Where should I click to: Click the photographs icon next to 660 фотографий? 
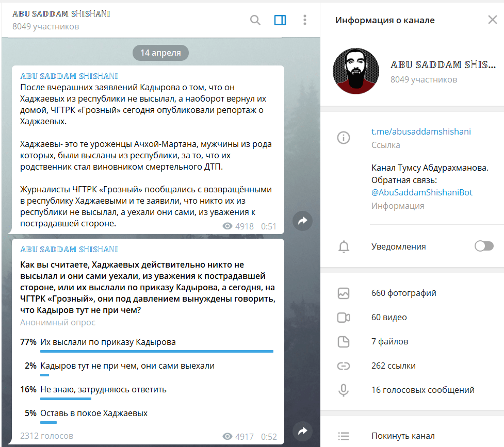coord(344,292)
